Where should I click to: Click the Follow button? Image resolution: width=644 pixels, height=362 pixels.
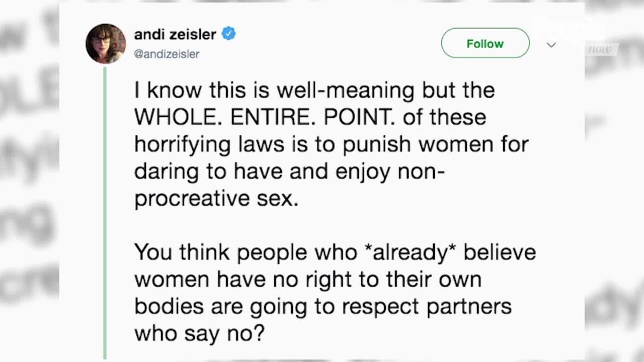tap(485, 43)
